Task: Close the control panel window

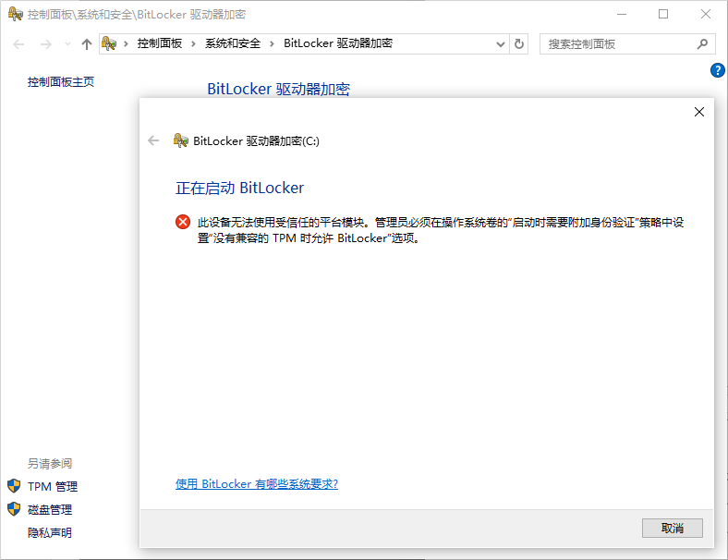Action: (x=706, y=15)
